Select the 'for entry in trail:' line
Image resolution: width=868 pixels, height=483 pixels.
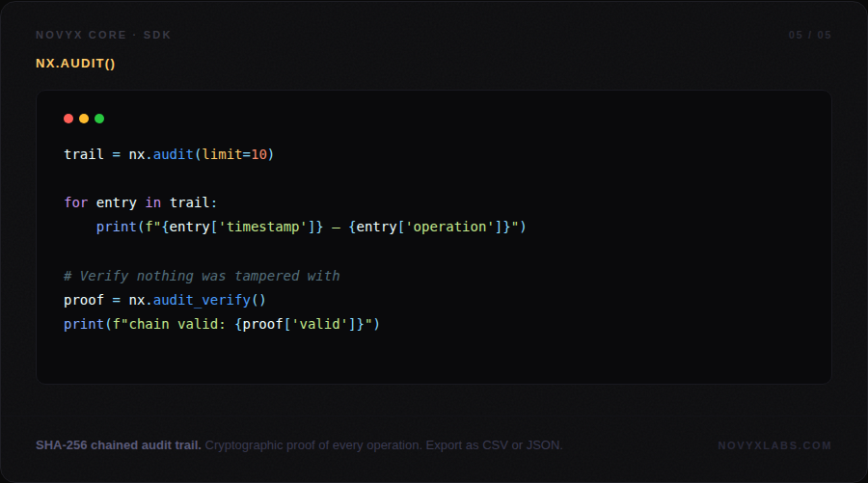point(141,202)
